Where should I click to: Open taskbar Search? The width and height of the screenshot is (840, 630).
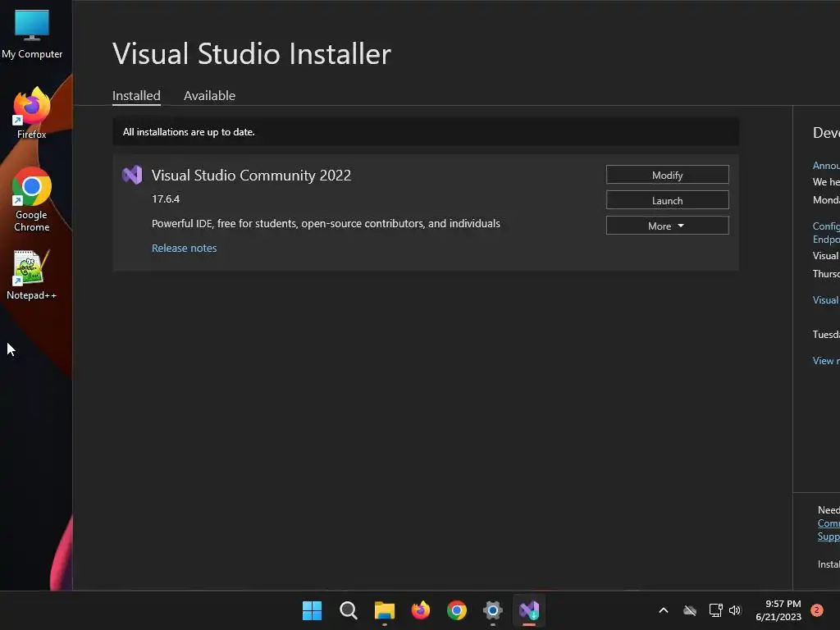pos(348,610)
